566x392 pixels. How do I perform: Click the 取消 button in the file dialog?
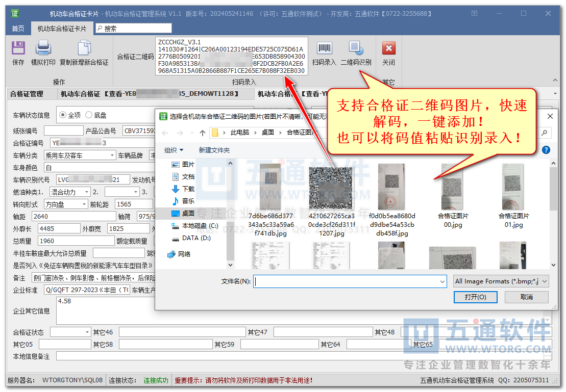tap(527, 297)
